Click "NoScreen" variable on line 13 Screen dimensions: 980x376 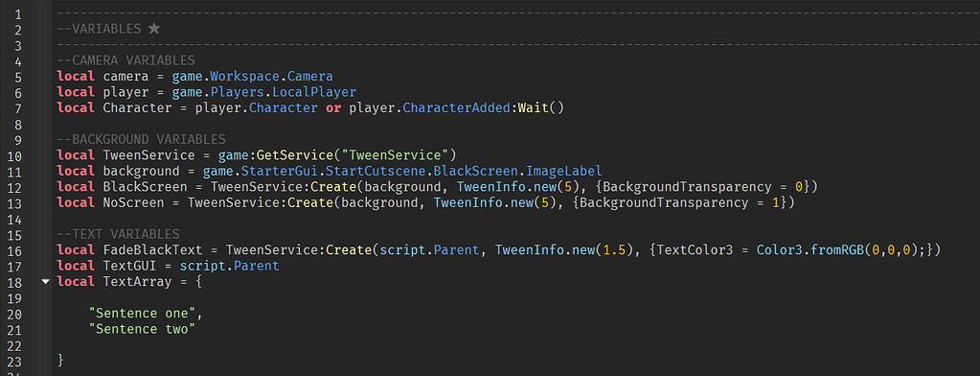134,202
